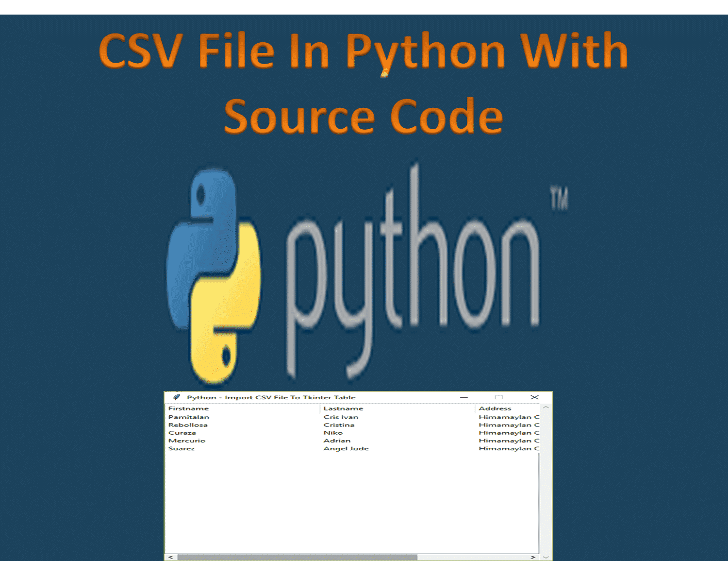Select the Pamitalan first name cell

[189, 417]
